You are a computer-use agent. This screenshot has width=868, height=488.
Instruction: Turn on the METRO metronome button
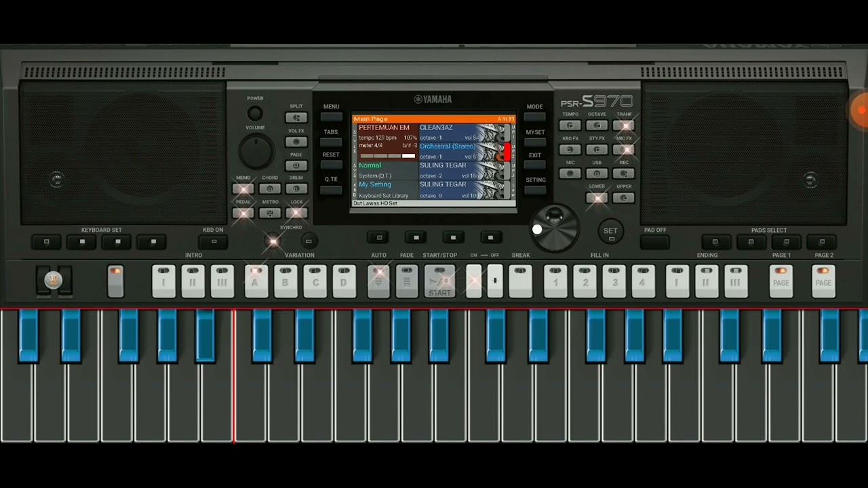click(270, 213)
